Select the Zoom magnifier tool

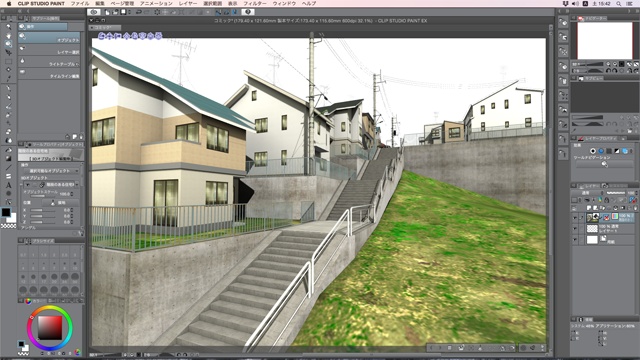pyautogui.click(x=8, y=27)
